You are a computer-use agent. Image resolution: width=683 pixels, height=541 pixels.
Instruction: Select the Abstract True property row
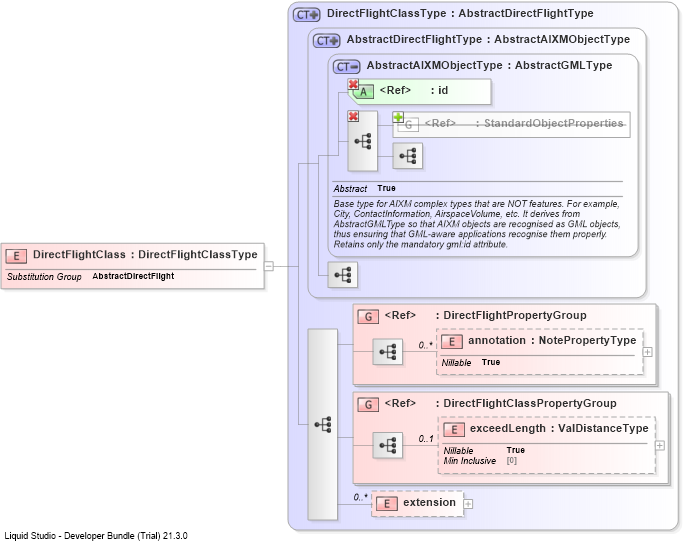(365, 189)
